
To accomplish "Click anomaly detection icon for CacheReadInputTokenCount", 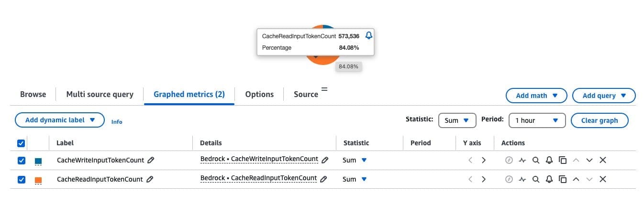I will [x=522, y=179].
